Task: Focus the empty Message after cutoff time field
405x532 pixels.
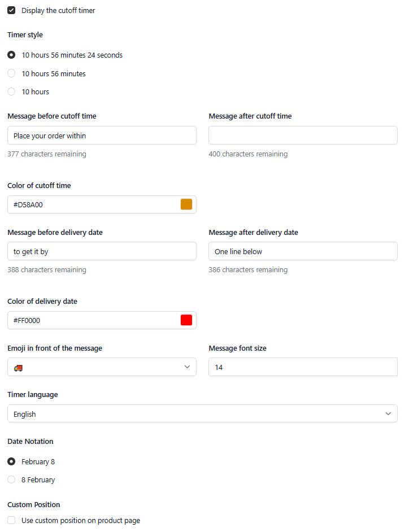Action: 303,136
